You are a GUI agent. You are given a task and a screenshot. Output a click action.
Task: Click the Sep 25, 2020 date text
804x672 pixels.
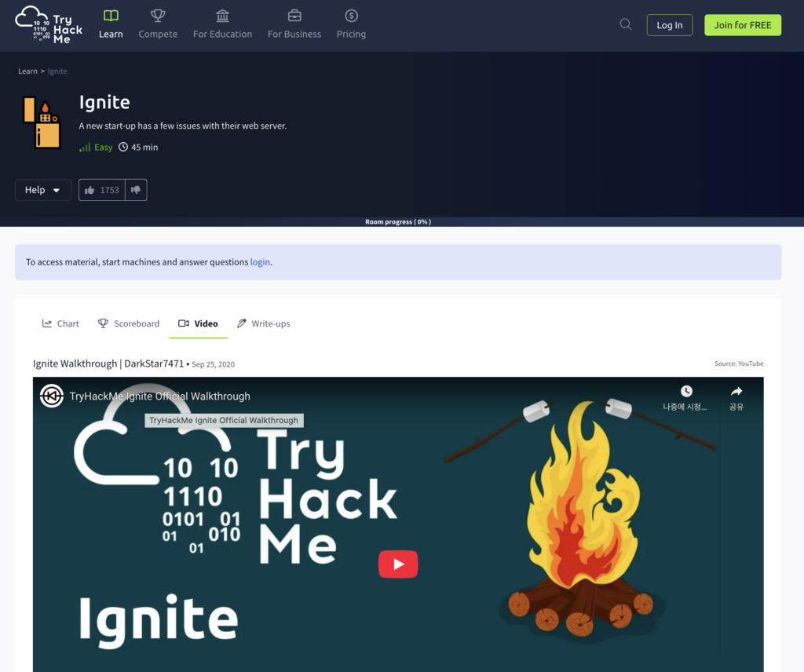(x=213, y=364)
